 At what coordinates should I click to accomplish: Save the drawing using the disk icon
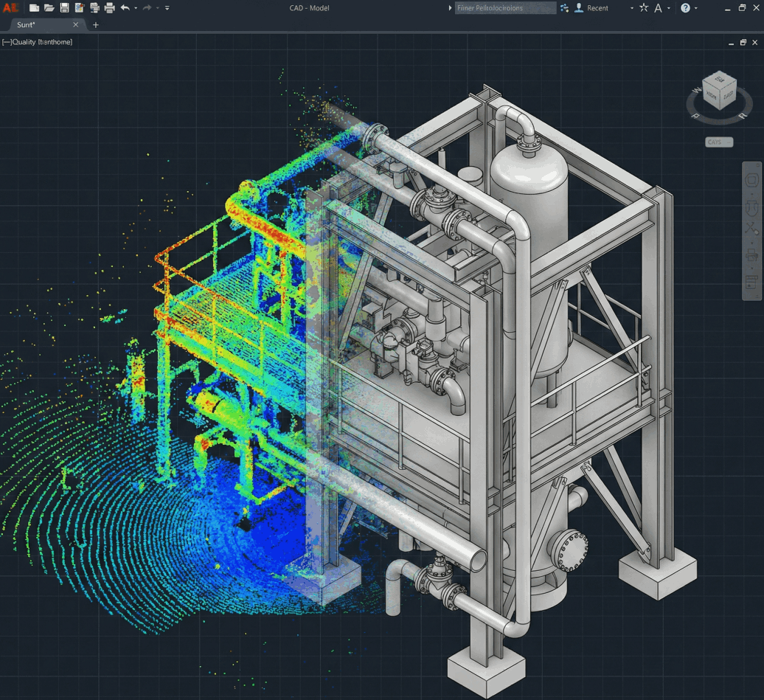point(65,8)
